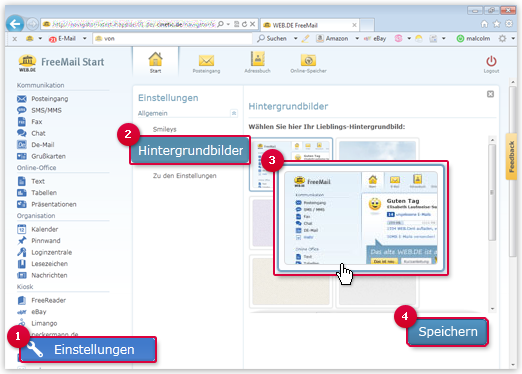This screenshot has height=374, width=522.
Task: Open FreeReader in the Kiosk section
Action: point(42,300)
